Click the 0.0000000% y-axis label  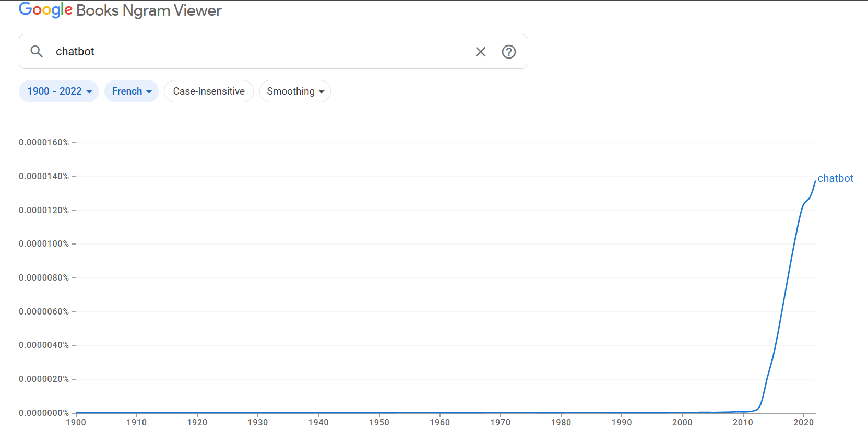[x=44, y=413]
